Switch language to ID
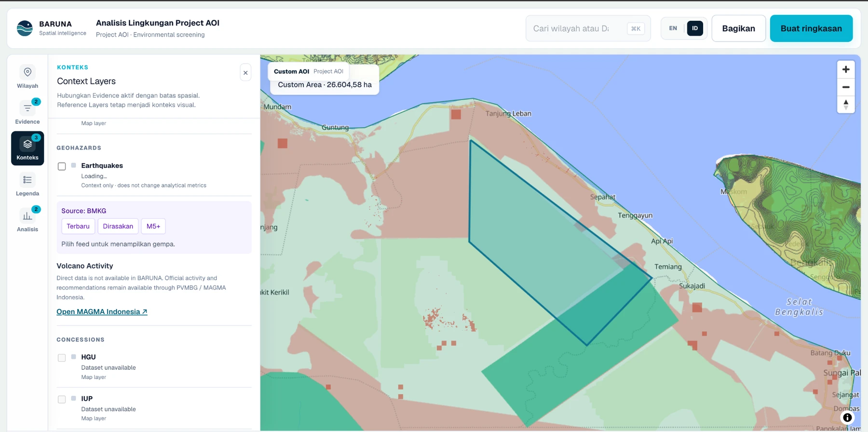Image resolution: width=868 pixels, height=432 pixels. pyautogui.click(x=695, y=28)
